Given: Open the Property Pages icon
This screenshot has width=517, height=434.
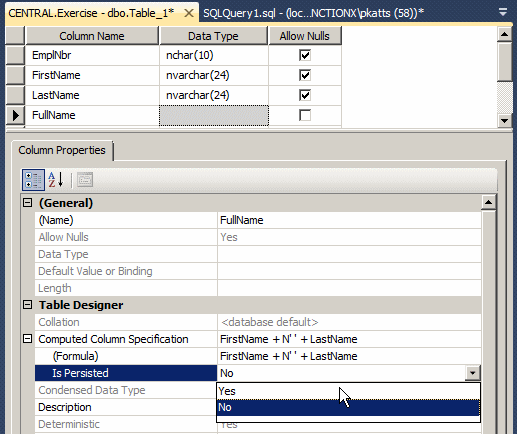Looking at the screenshot, I should 85,180.
